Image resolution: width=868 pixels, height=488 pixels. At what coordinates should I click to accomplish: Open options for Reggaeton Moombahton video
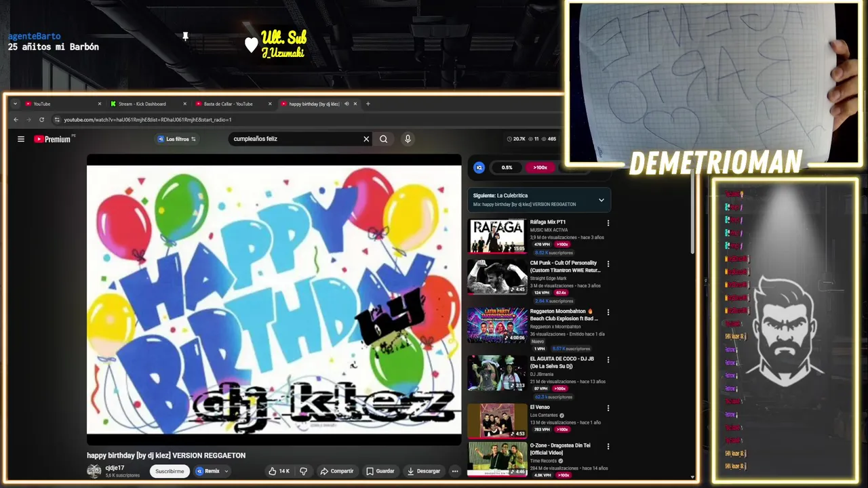click(608, 312)
